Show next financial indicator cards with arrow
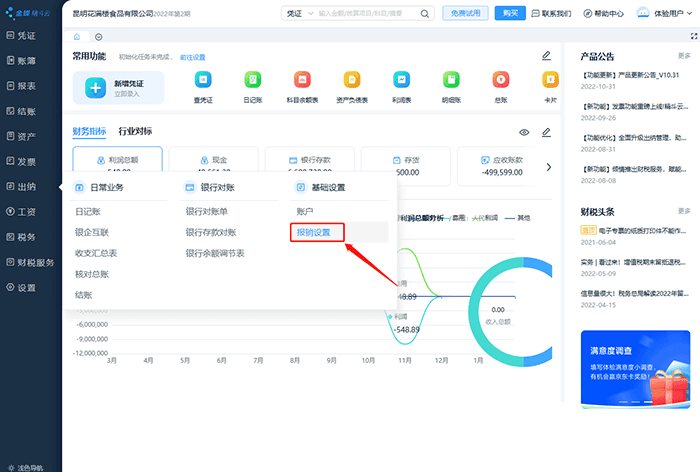 tap(549, 167)
